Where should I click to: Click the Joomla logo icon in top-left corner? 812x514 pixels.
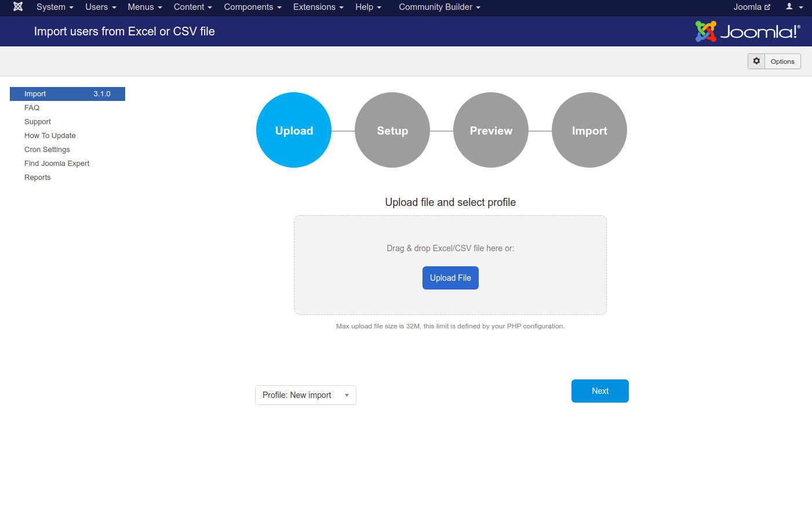18,7
